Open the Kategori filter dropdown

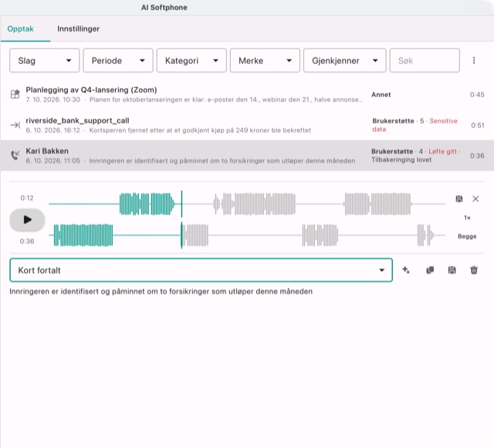(191, 60)
